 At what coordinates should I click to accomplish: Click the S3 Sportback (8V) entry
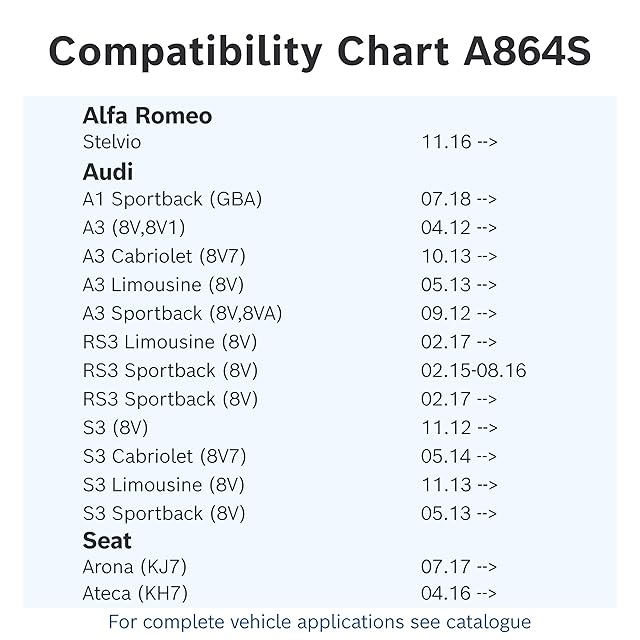(x=163, y=514)
